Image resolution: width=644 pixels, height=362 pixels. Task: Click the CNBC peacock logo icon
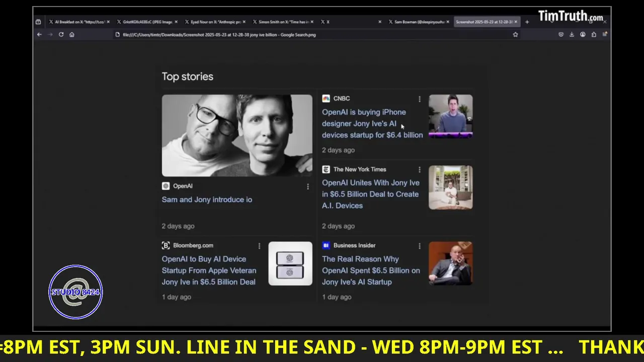tap(326, 99)
